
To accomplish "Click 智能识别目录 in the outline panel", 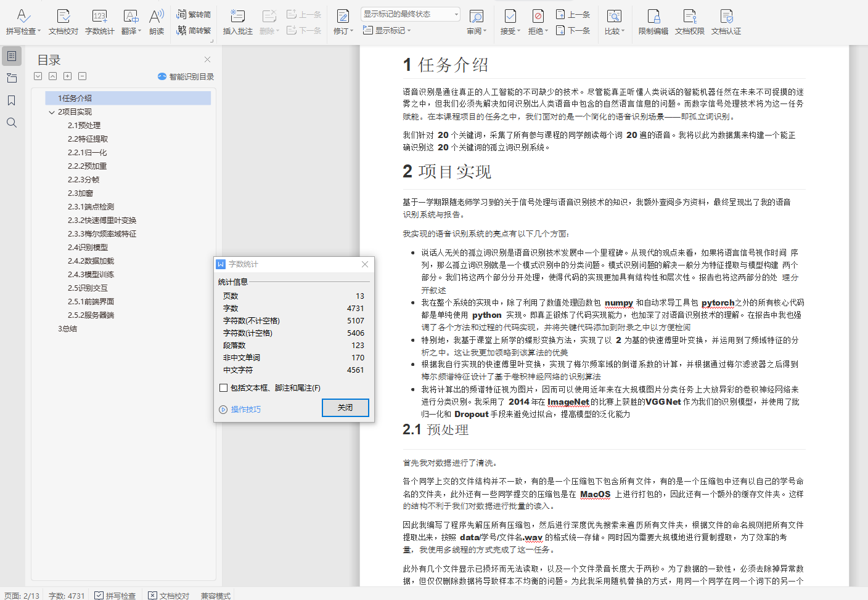I will [x=186, y=76].
